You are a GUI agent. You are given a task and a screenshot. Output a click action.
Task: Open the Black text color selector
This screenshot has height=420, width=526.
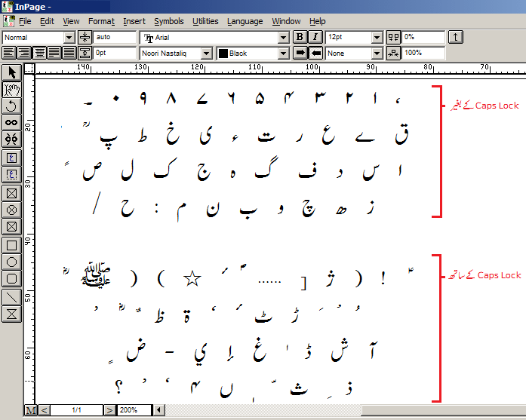pyautogui.click(x=283, y=54)
